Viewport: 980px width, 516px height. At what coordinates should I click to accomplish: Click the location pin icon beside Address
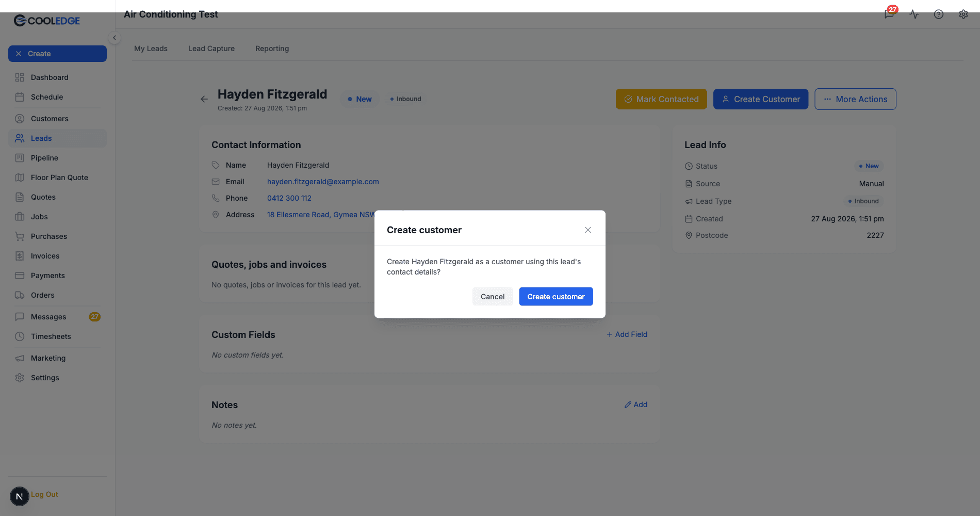[x=216, y=215]
